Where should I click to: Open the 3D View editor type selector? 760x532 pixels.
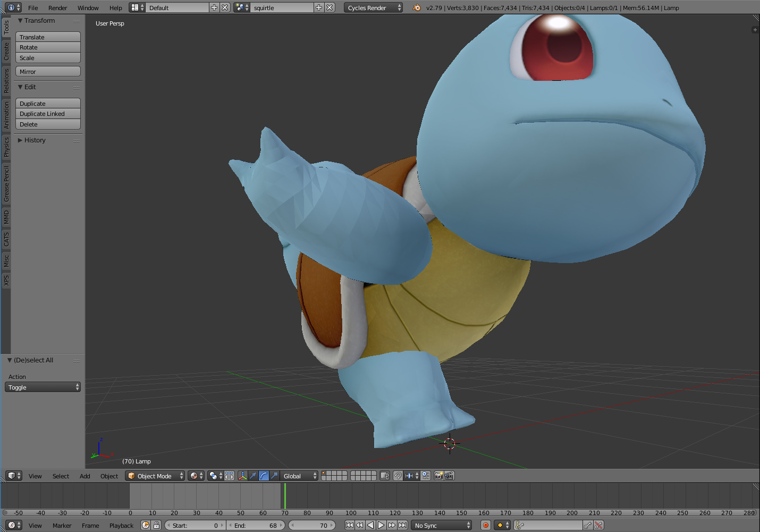[x=14, y=476]
